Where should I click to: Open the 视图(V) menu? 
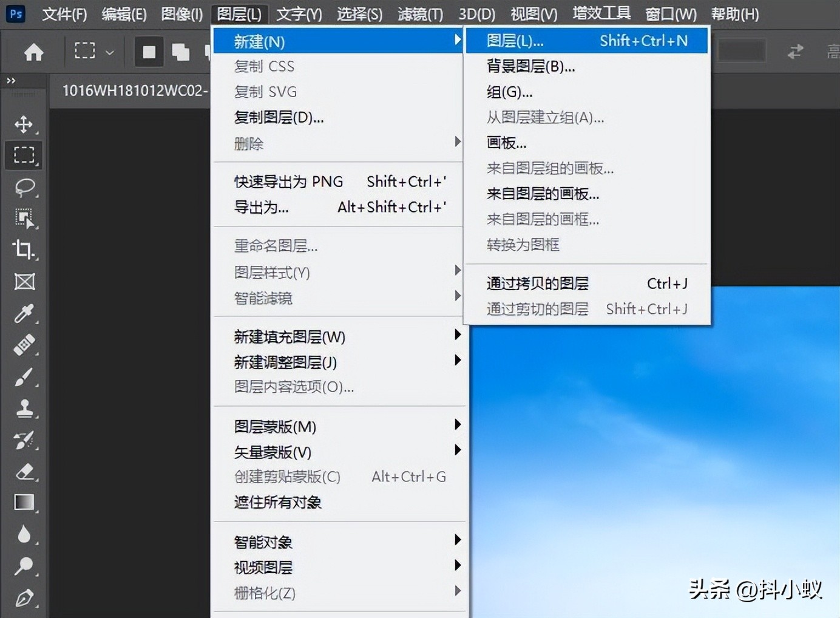pos(533,14)
